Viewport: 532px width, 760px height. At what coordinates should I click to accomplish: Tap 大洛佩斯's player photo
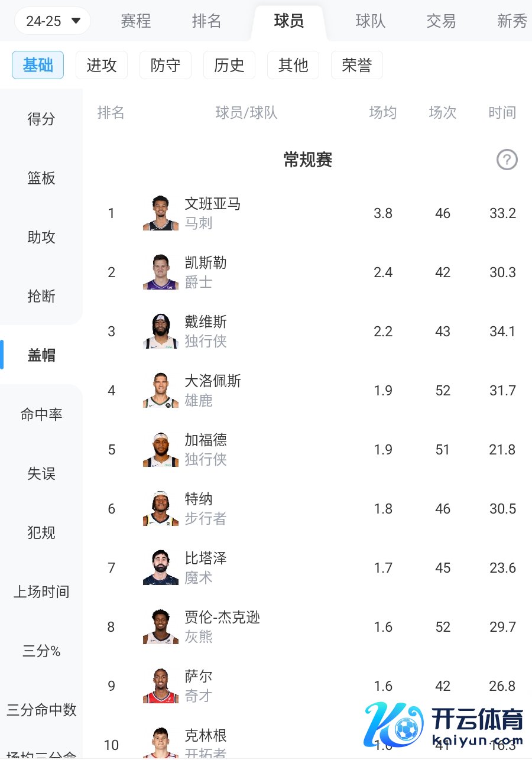coord(161,390)
